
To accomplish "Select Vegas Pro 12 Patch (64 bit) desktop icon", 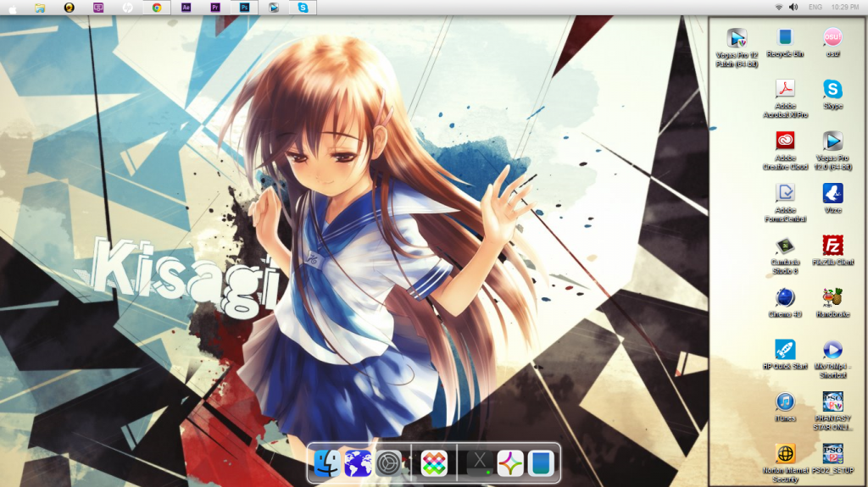I will pos(737,47).
